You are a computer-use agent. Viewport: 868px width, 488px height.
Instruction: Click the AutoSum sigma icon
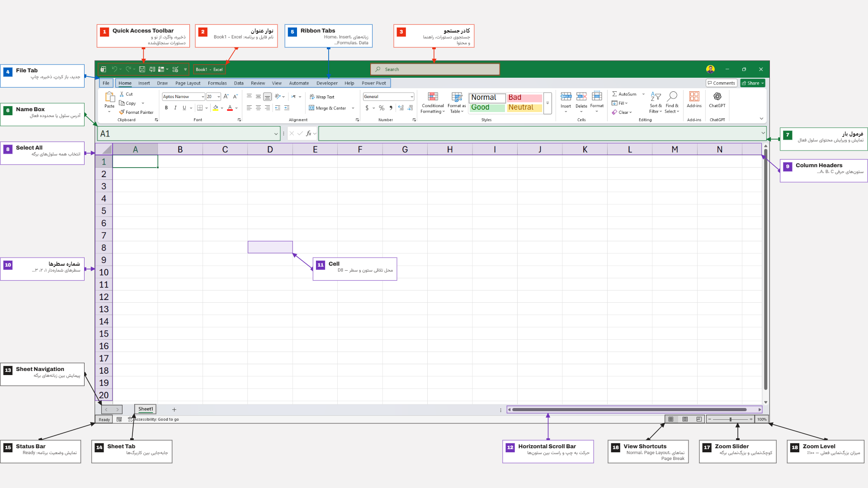coord(614,94)
